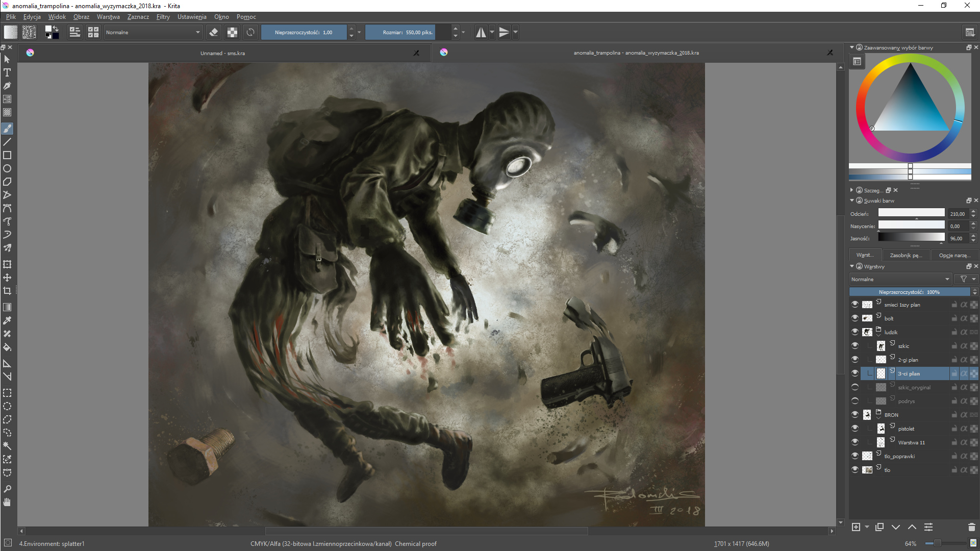Select the Polygon tool
Screen dimensions: 980x551
[x=7, y=182]
